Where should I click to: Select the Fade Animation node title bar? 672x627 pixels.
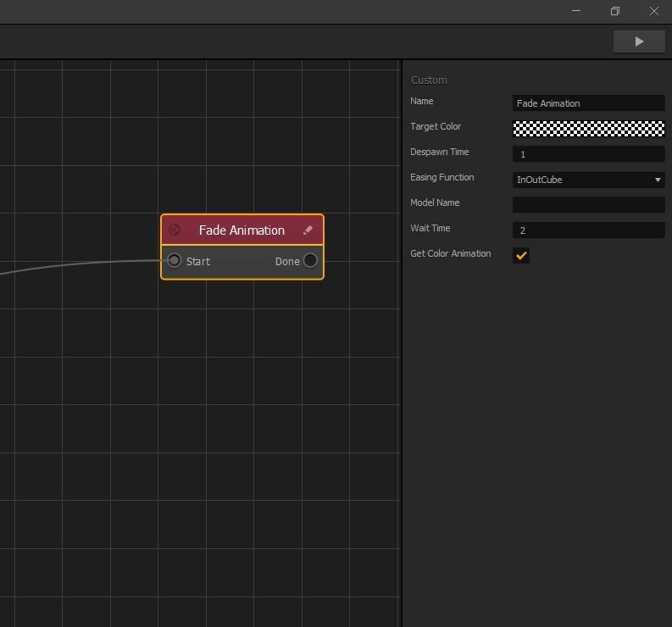click(x=242, y=230)
